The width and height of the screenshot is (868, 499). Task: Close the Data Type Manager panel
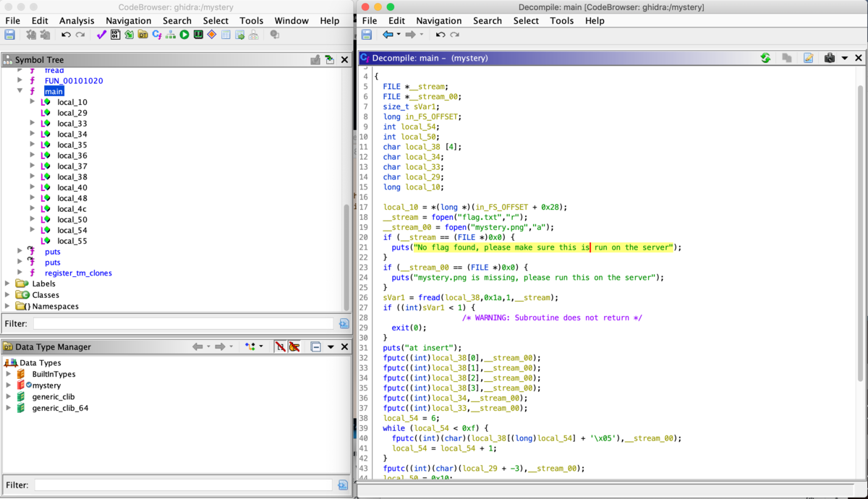click(x=344, y=347)
